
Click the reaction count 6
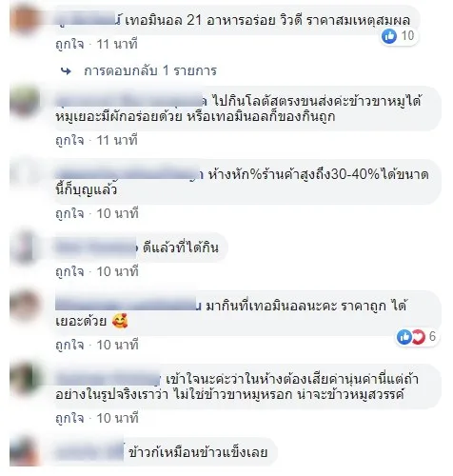432,336
